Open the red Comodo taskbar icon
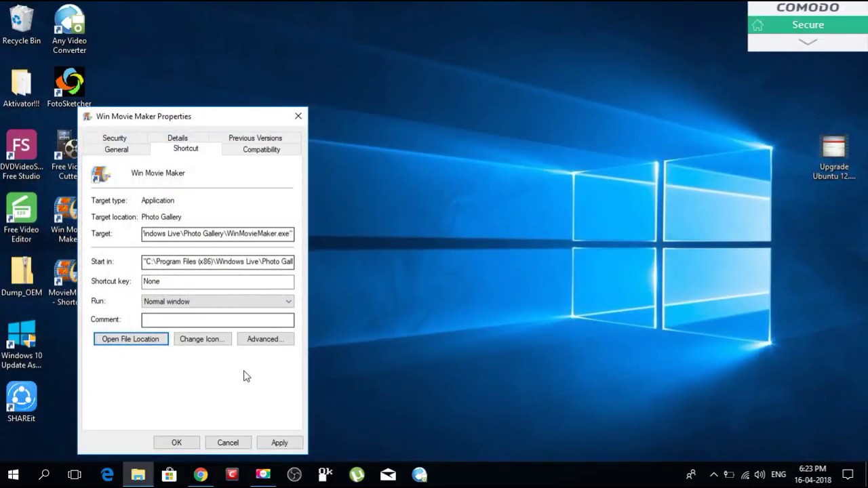The width and height of the screenshot is (868, 488). [232, 474]
